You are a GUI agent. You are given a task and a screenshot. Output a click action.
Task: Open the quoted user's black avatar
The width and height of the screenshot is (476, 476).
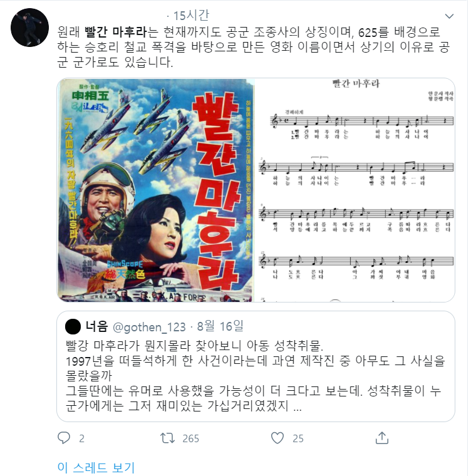[73, 327]
